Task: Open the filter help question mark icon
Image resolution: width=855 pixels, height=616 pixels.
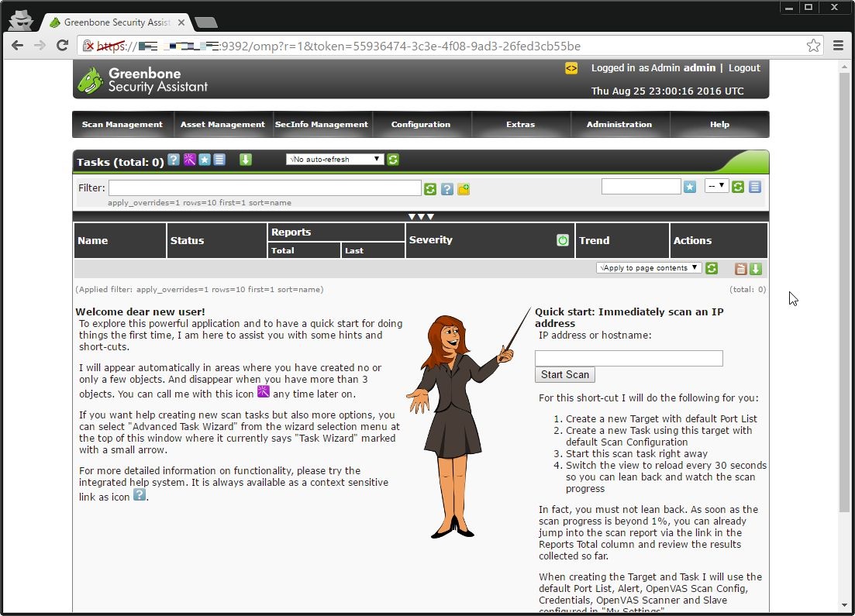Action: [447, 188]
